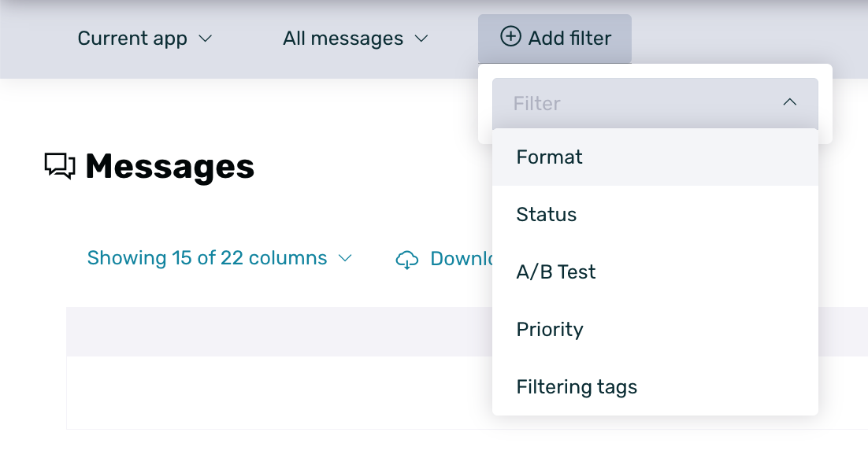Image resolution: width=868 pixels, height=458 pixels.
Task: Collapse the Filter list with the up chevron
Action: [789, 102]
